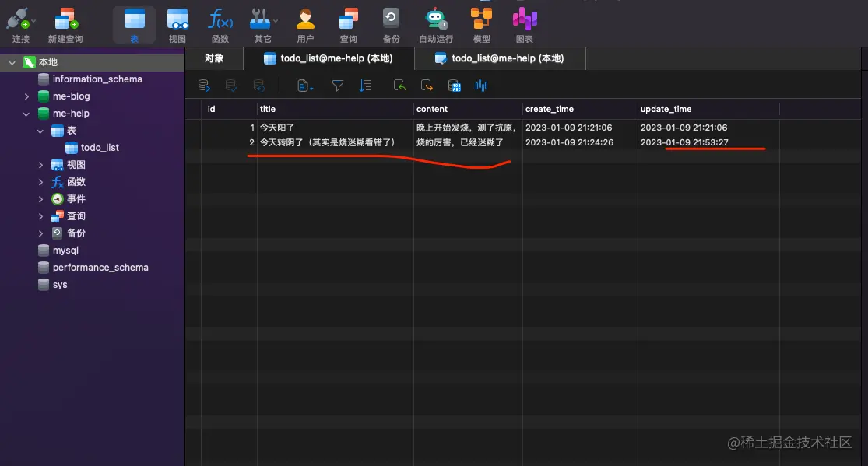Select the title cell 今天转阴了（其实是烧迷糊看错了）

(x=336, y=142)
